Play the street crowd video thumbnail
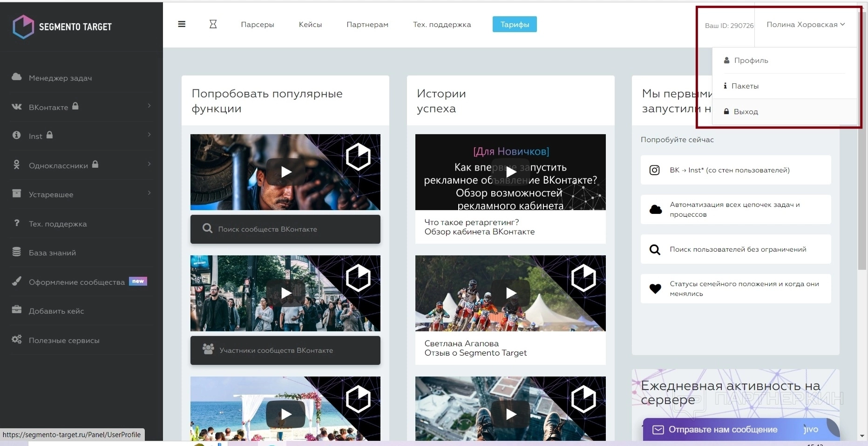Image resolution: width=868 pixels, height=446 pixels. click(285, 293)
